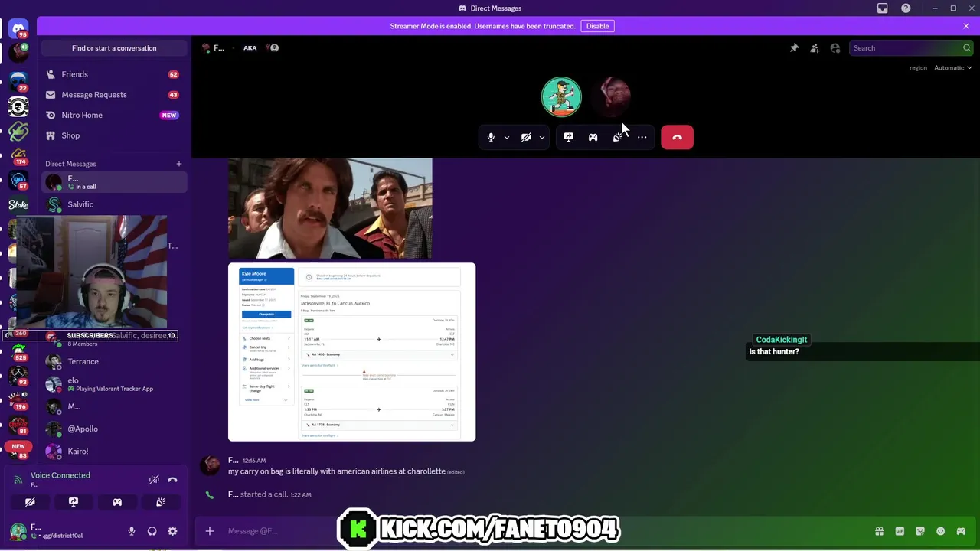The width and height of the screenshot is (980, 551).
Task: Open the server icon with the 174 badge
Action: [x=18, y=155]
